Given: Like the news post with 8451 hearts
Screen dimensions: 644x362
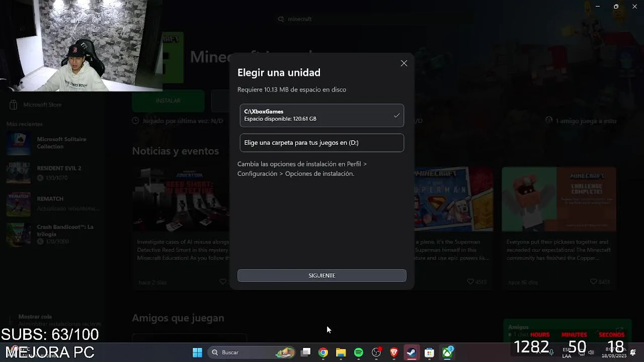Looking at the screenshot, I should [x=594, y=282].
